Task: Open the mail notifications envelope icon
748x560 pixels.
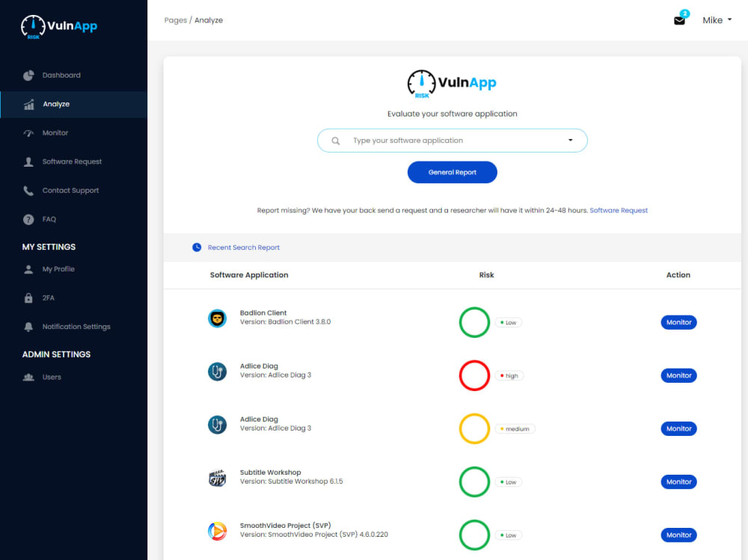Action: pos(679,20)
